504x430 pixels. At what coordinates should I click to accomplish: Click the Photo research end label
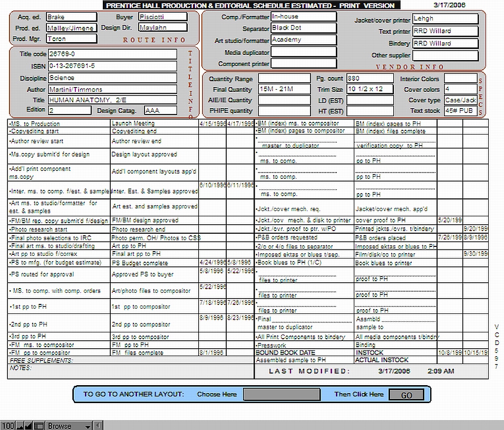pyautogui.click(x=138, y=230)
